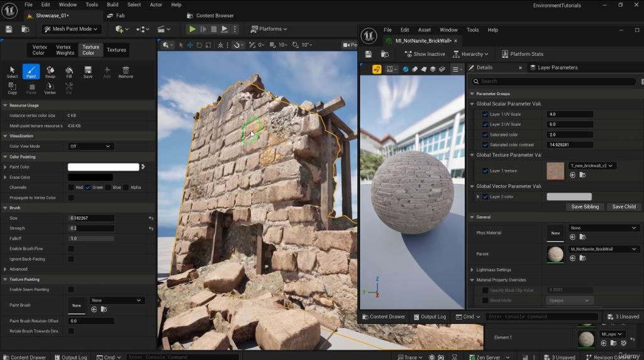The height and width of the screenshot is (360, 644).
Task: Toggle Enable Seam Painting checkbox
Action: point(71,290)
